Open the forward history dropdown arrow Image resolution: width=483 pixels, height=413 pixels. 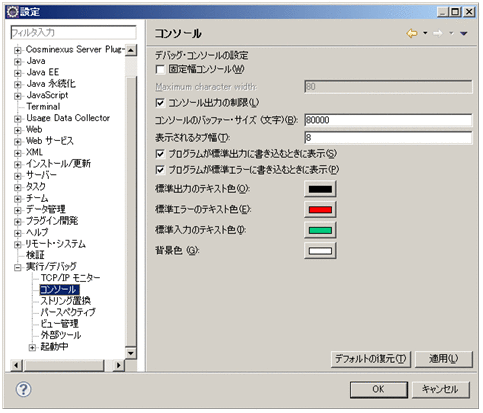(x=451, y=33)
